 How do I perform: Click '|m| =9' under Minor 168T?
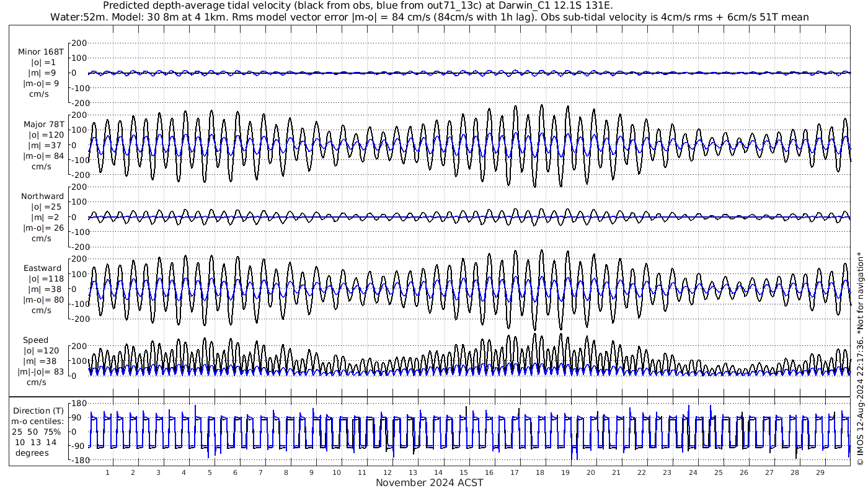tap(42, 73)
